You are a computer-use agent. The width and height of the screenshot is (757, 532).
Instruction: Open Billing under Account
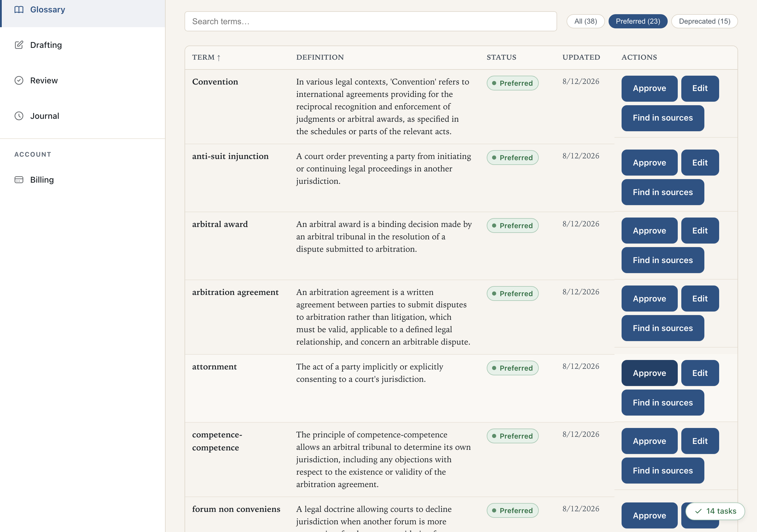click(x=83, y=180)
